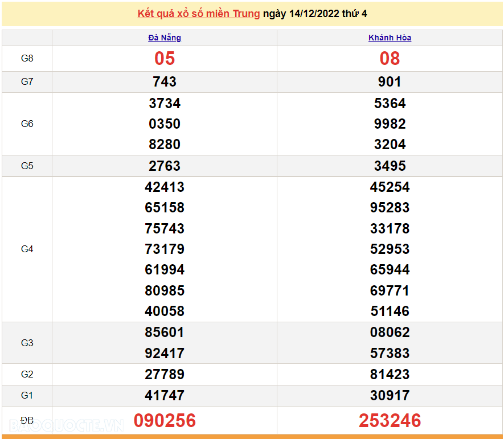Viewport: 504px width, 439px height.
Task: Select prize number 08 under Khánh Hòa
Action: (x=390, y=59)
